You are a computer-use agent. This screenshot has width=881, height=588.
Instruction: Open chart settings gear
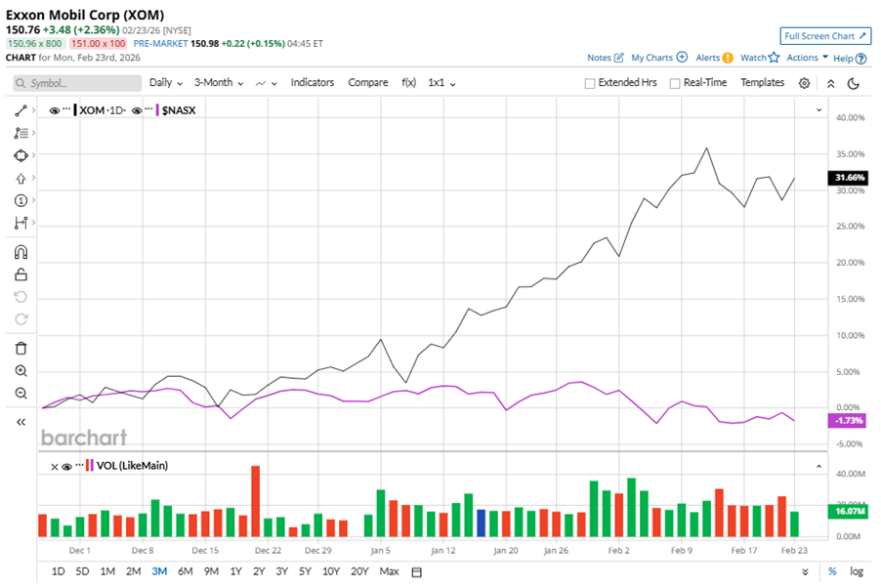click(x=804, y=83)
